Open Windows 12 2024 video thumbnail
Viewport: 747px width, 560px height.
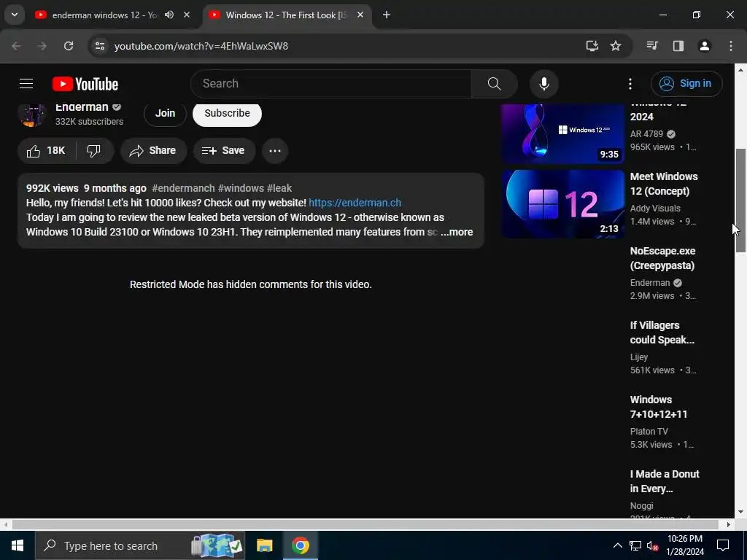(x=562, y=134)
